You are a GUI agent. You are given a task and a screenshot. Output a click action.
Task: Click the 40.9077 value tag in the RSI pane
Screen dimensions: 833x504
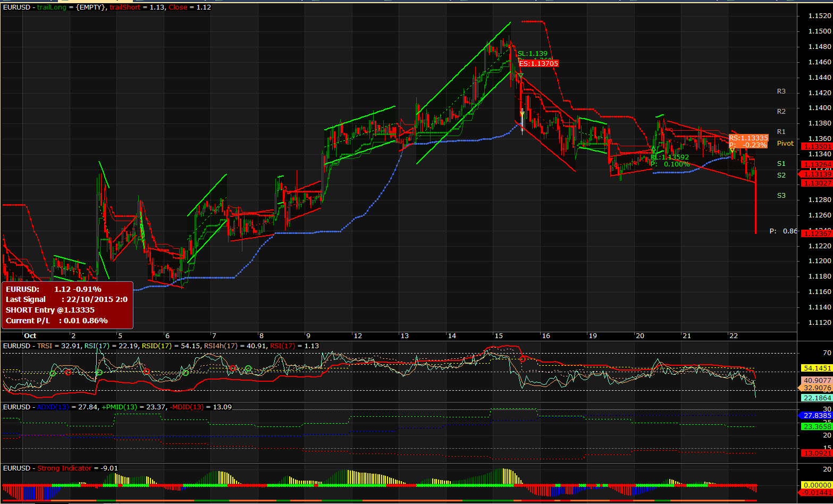pyautogui.click(x=816, y=381)
